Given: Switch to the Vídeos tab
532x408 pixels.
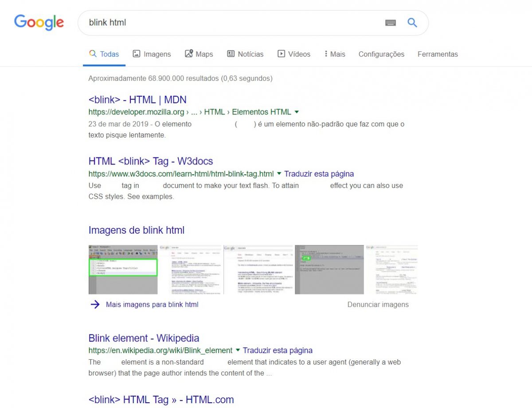Looking at the screenshot, I should coord(294,54).
